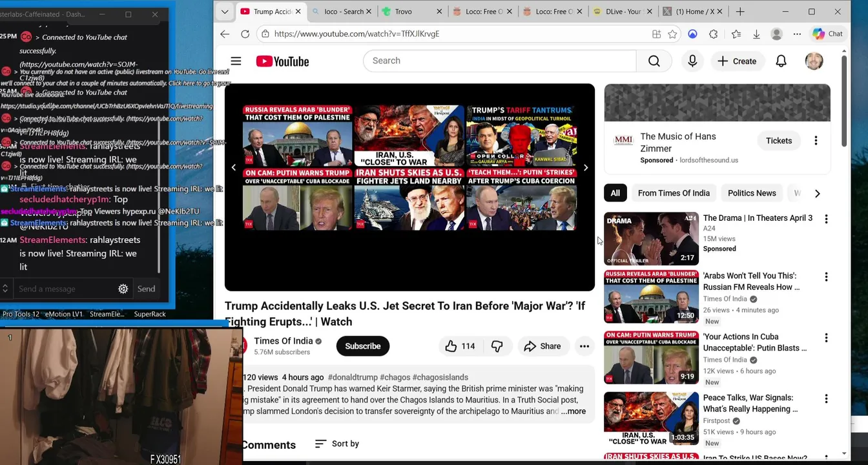Open YouTube notifications bell
The width and height of the screenshot is (868, 465).
[x=781, y=61]
